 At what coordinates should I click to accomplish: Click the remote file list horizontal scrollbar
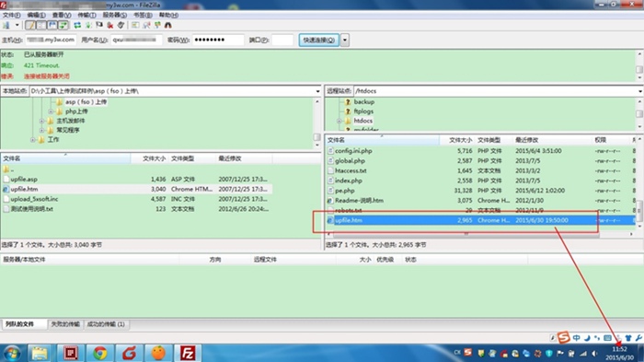click(466, 234)
